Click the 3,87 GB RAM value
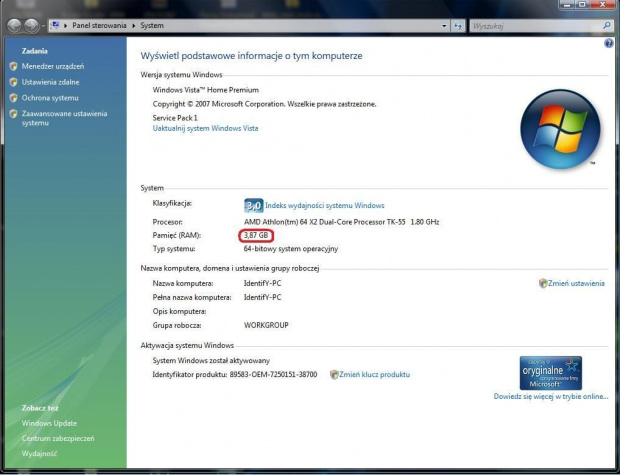Viewport: 620px width, 475px height. [x=256, y=236]
